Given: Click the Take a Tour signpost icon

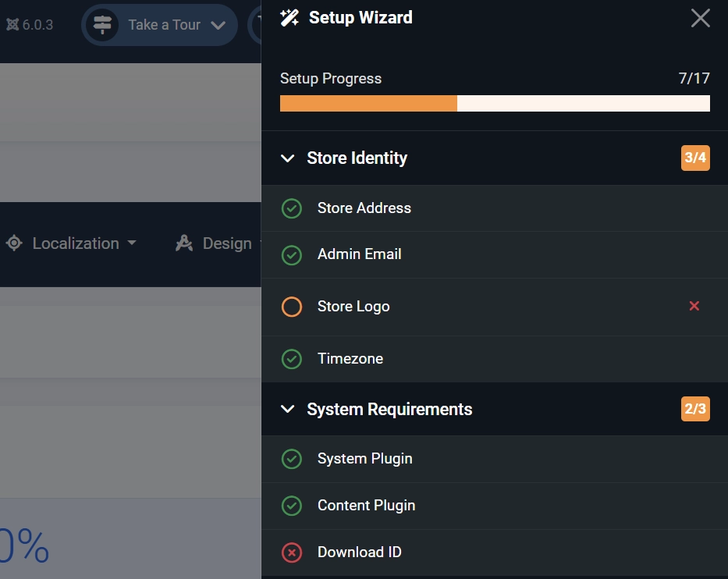Looking at the screenshot, I should pos(102,25).
